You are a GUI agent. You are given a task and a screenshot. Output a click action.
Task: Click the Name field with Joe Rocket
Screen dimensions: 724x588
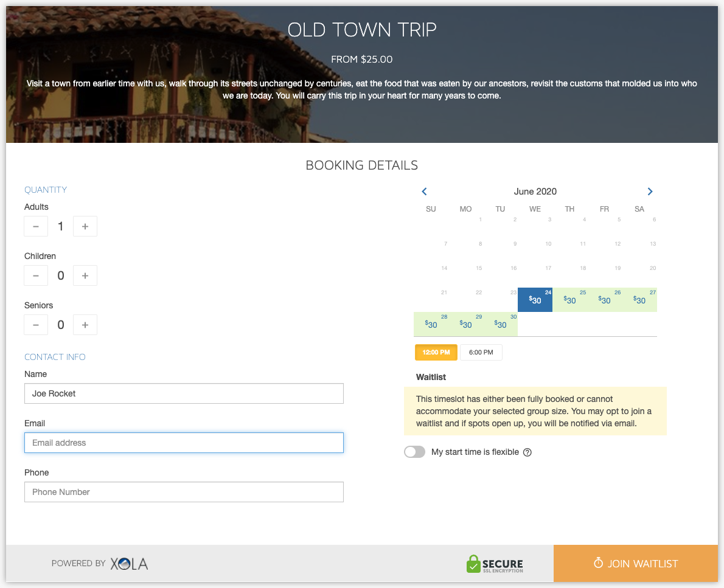(x=184, y=393)
